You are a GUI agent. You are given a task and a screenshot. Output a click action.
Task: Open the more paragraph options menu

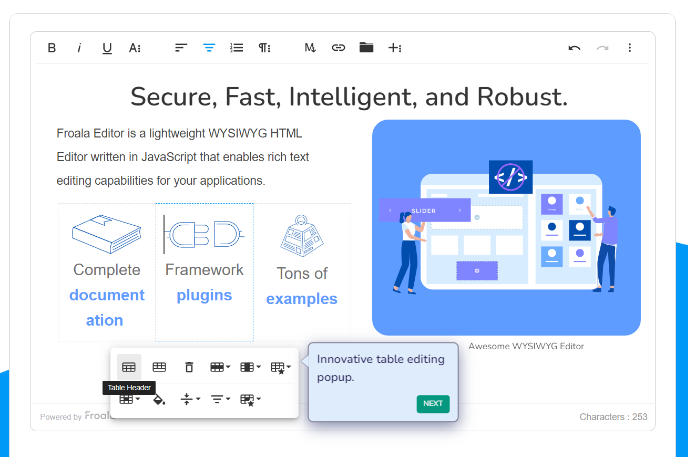(x=265, y=48)
